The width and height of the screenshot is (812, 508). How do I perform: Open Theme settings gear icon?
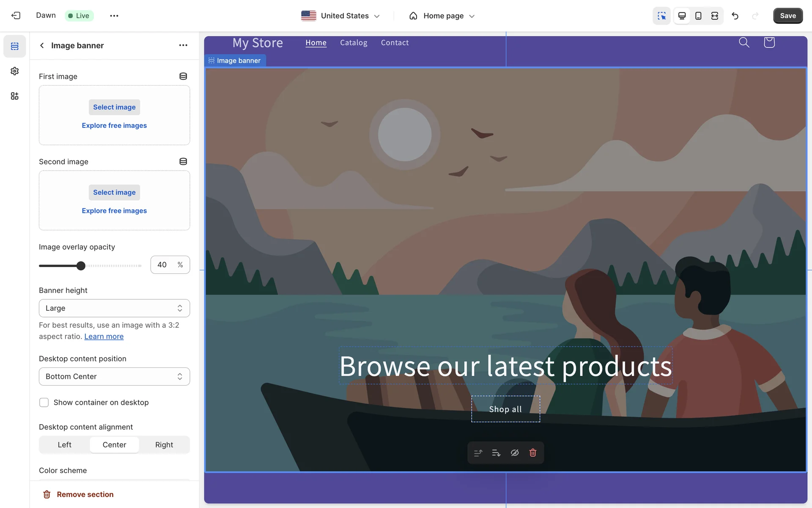click(x=15, y=71)
